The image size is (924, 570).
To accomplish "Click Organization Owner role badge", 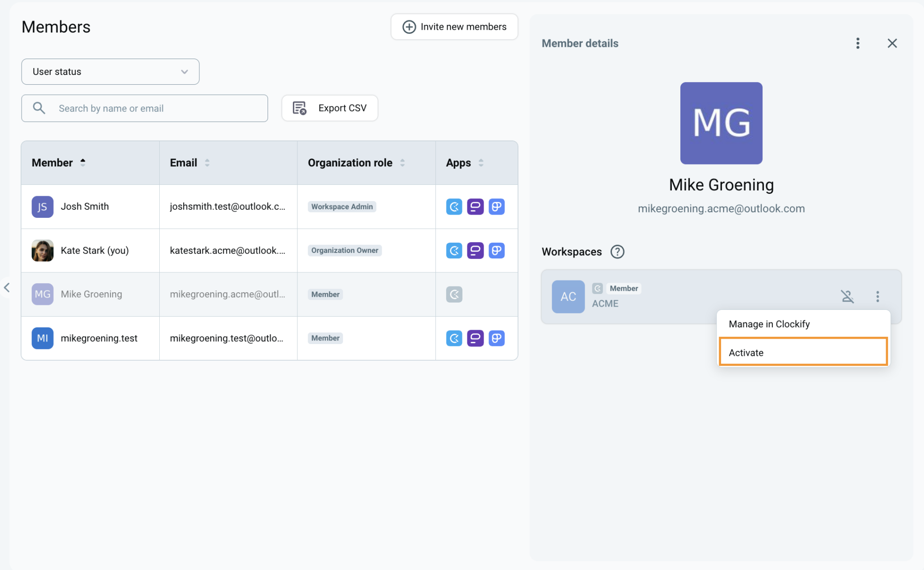I will pyautogui.click(x=345, y=250).
